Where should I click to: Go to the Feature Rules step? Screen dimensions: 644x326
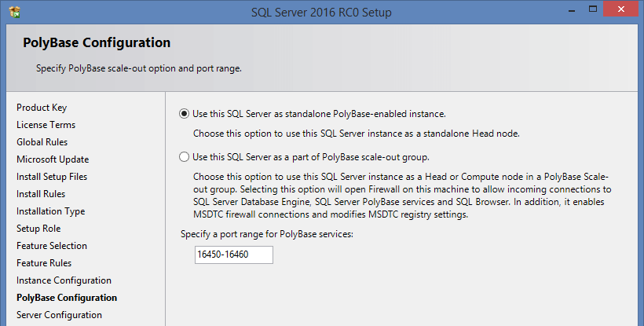click(44, 263)
